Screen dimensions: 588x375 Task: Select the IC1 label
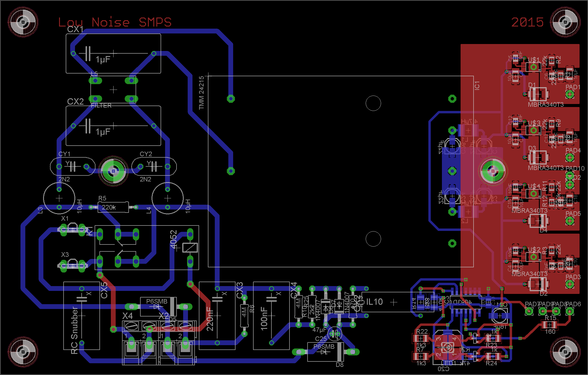tap(477, 85)
